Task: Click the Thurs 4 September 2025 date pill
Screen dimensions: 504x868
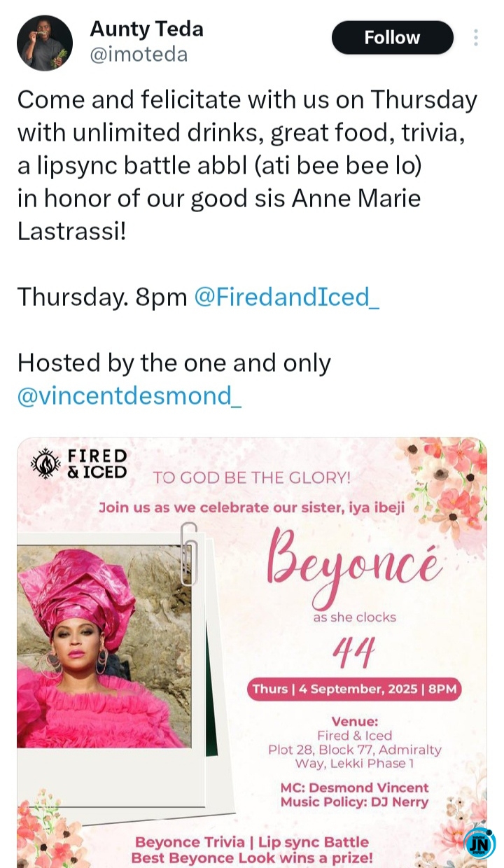Action: point(354,689)
